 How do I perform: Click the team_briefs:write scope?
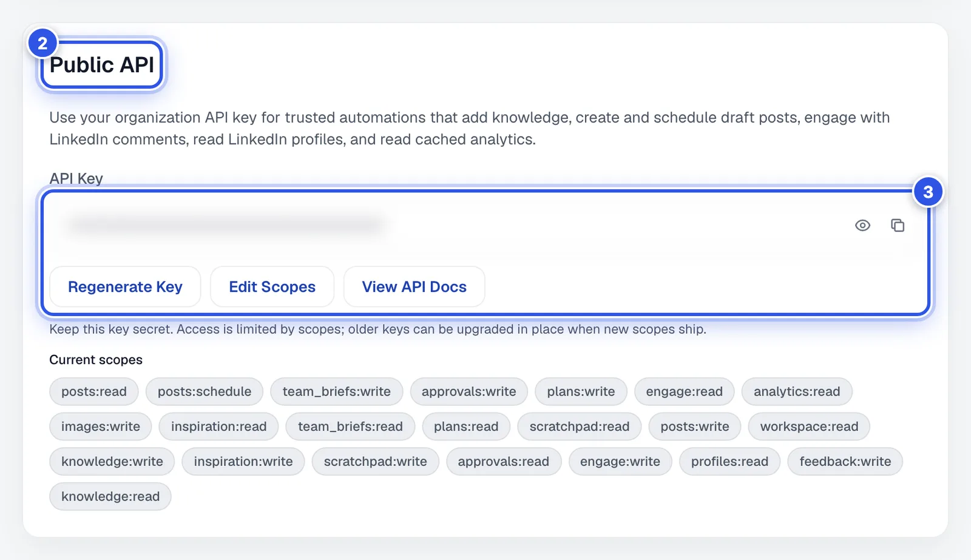pyautogui.click(x=337, y=391)
